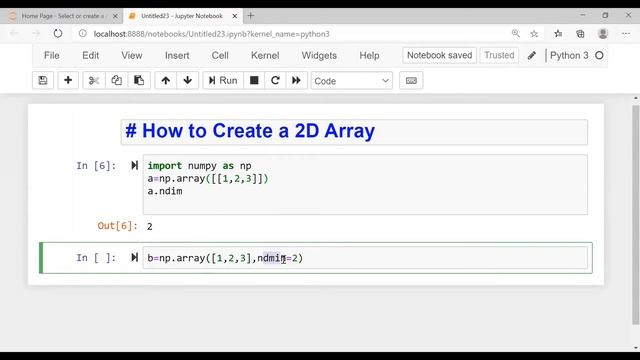
Task: Open browser zoom magnifier icon
Action: point(516,33)
